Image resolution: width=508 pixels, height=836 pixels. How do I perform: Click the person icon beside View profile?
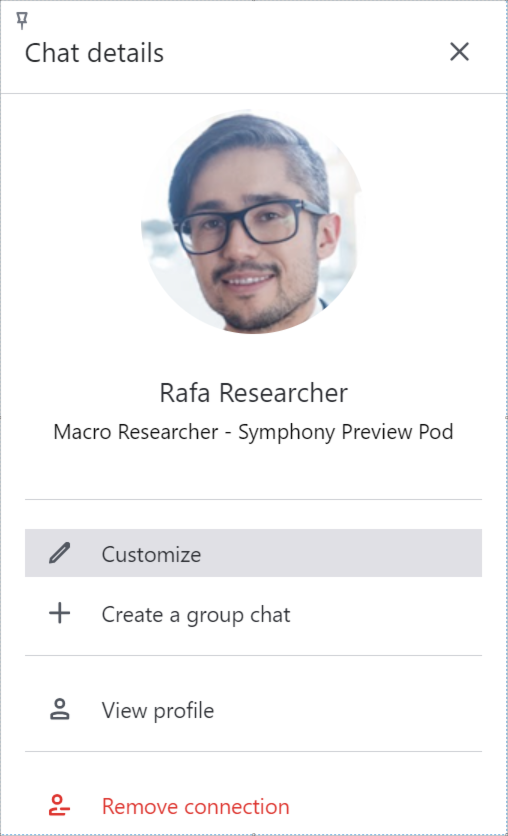point(60,710)
